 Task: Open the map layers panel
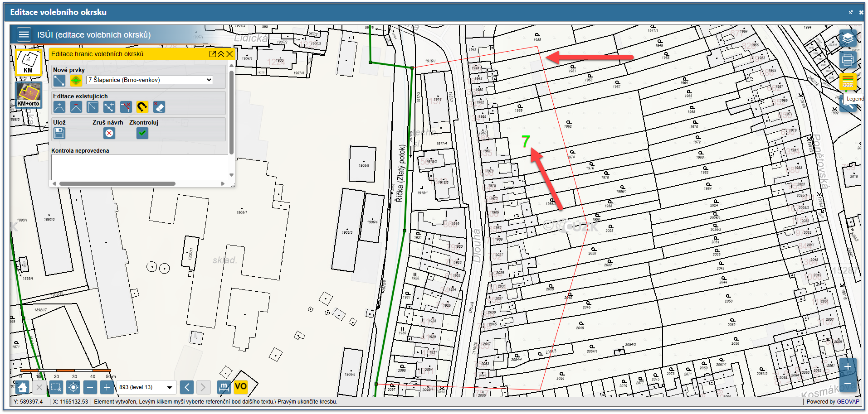click(848, 39)
